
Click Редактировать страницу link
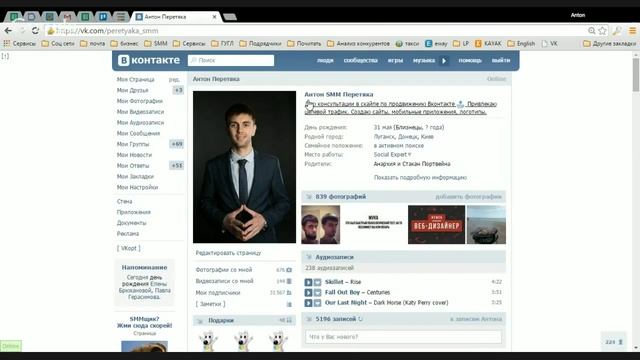[x=228, y=253]
